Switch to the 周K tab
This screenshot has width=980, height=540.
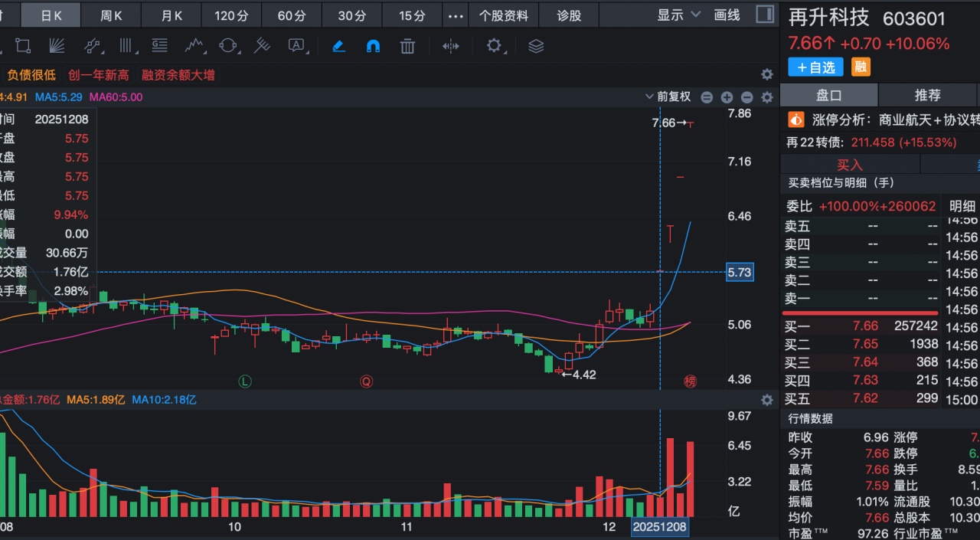(x=112, y=15)
